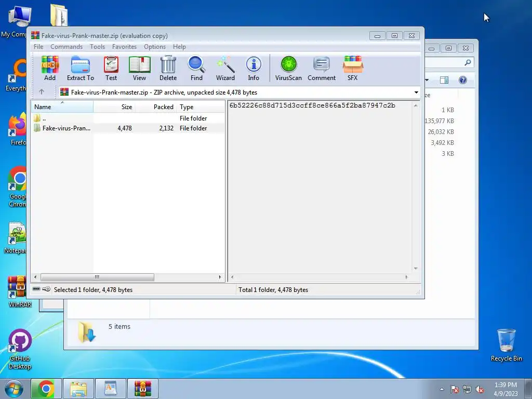This screenshot has width=532, height=399.
Task: Open the Favorites menu
Action: (x=124, y=46)
